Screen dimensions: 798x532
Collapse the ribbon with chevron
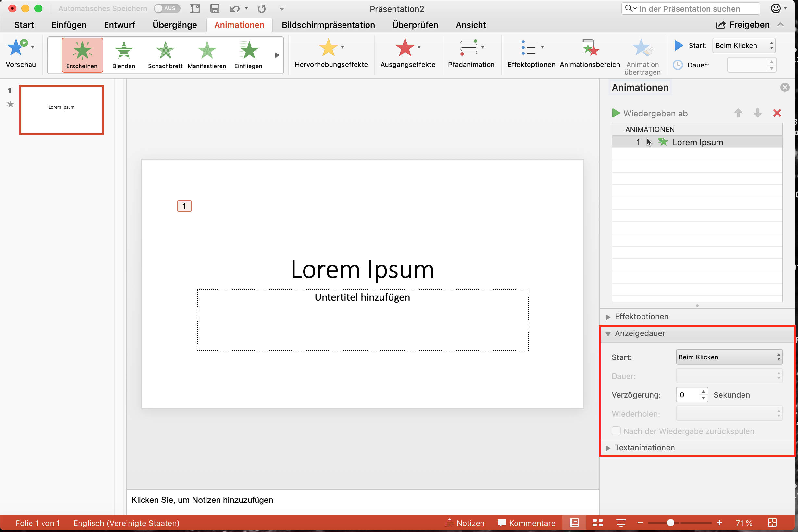coord(780,24)
